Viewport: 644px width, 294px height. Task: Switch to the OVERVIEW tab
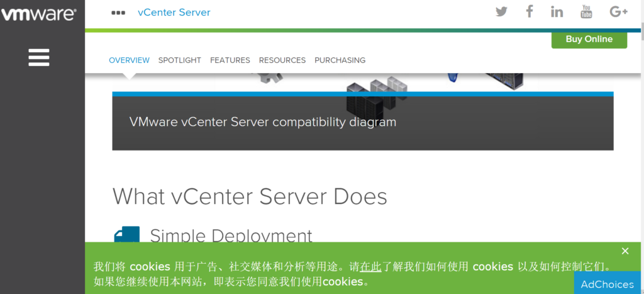129,60
